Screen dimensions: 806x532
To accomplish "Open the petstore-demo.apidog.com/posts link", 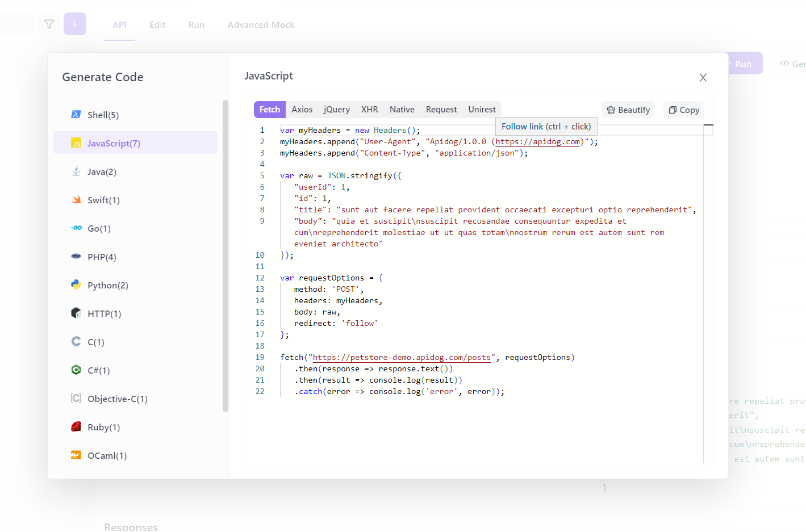I will tap(402, 358).
